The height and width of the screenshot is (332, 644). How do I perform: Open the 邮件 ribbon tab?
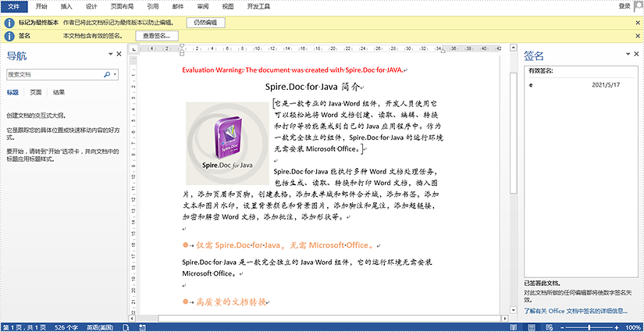(x=178, y=6)
